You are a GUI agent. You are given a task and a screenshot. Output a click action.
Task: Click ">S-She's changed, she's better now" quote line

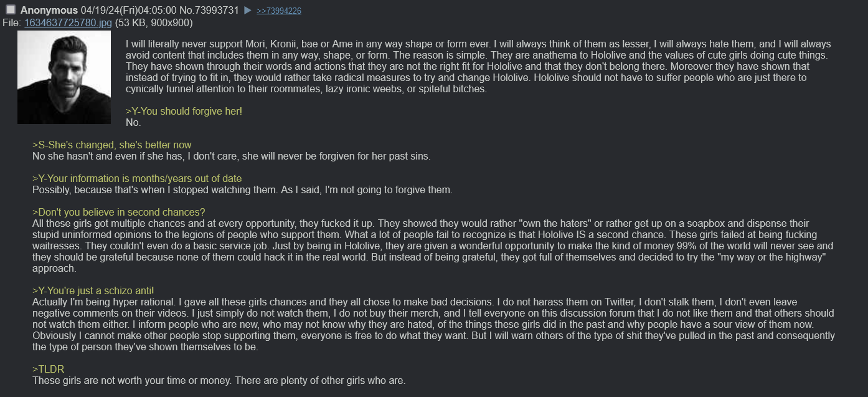click(x=112, y=145)
